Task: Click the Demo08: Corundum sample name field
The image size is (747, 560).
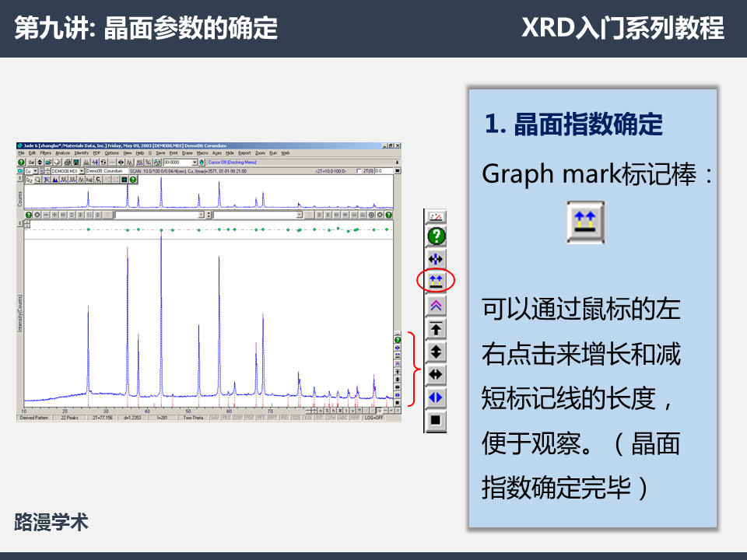Action: pyautogui.click(x=107, y=171)
